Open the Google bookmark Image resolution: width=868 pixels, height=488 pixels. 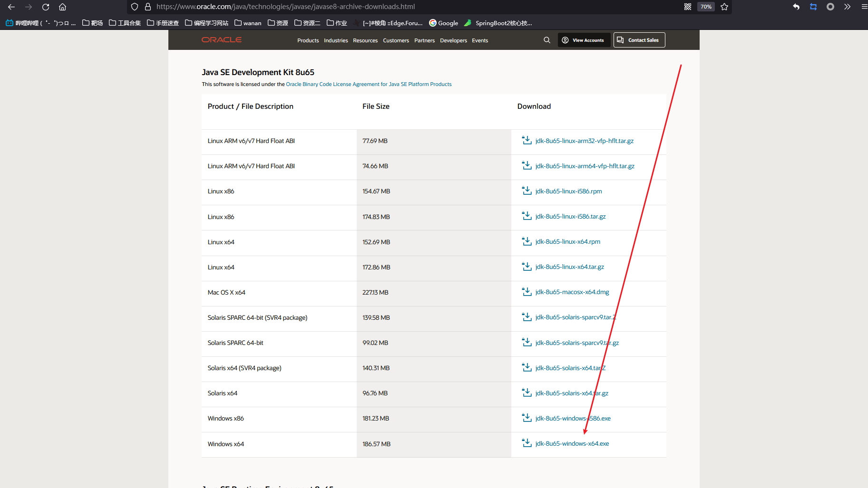click(x=443, y=23)
